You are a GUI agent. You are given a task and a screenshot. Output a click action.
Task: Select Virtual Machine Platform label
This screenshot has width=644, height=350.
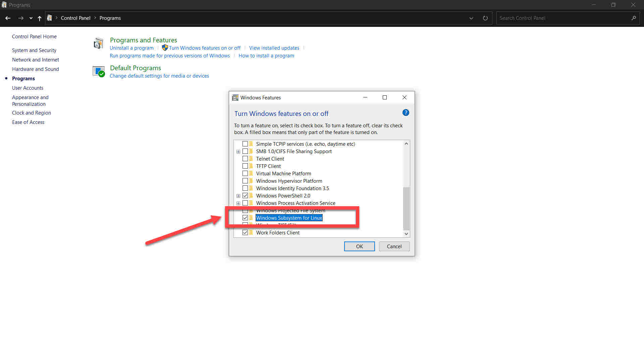coord(283,174)
